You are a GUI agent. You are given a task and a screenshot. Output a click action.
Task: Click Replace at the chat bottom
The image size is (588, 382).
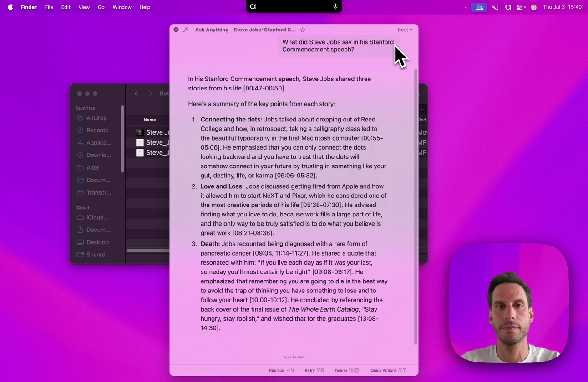click(x=282, y=370)
